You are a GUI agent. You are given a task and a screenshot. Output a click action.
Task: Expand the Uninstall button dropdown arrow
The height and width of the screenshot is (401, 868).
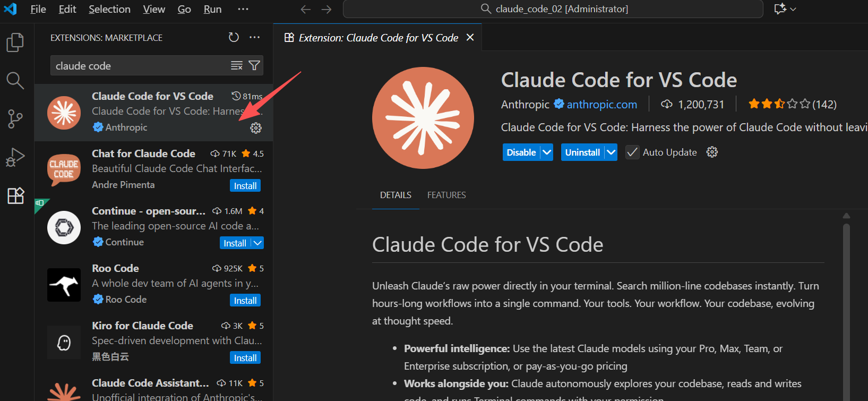coord(611,152)
